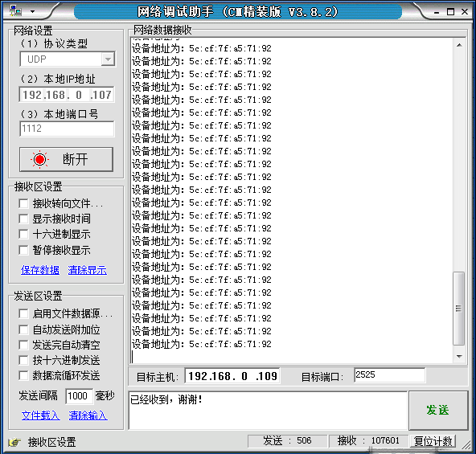Image resolution: width=476 pixels, height=454 pixels.
Task: Enable 接收转向文件 checkbox
Action: click(23, 203)
